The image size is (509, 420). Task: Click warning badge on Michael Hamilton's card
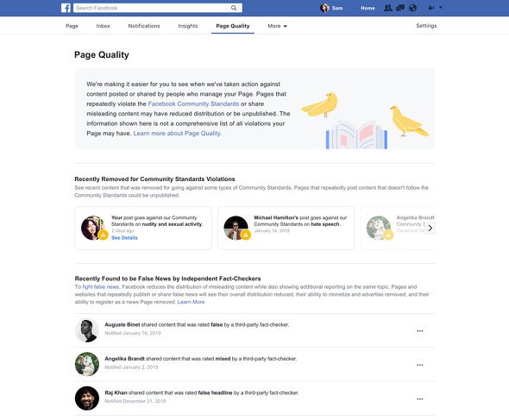coord(246,235)
